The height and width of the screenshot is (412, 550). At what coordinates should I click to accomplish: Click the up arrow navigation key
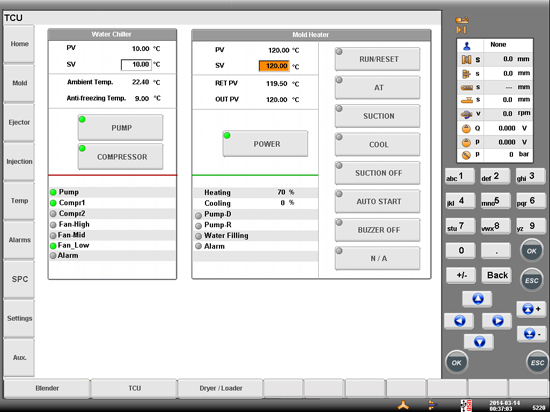tap(477, 299)
